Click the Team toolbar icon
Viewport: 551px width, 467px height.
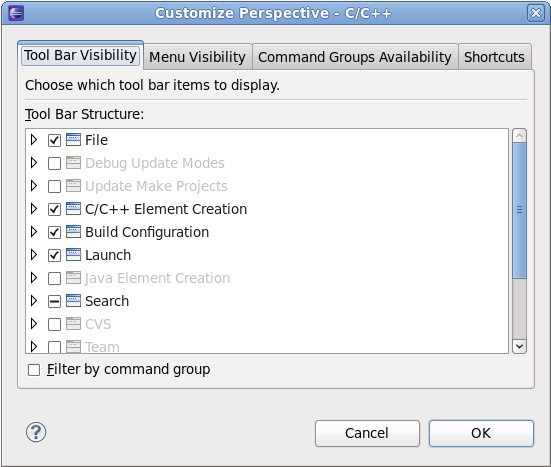(73, 346)
